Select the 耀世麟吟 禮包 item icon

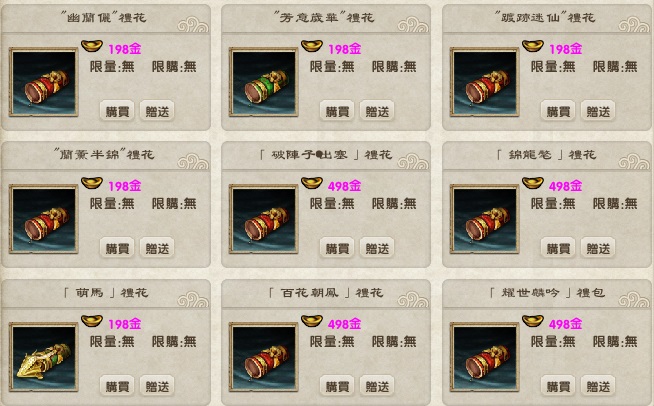pyautogui.click(x=485, y=357)
